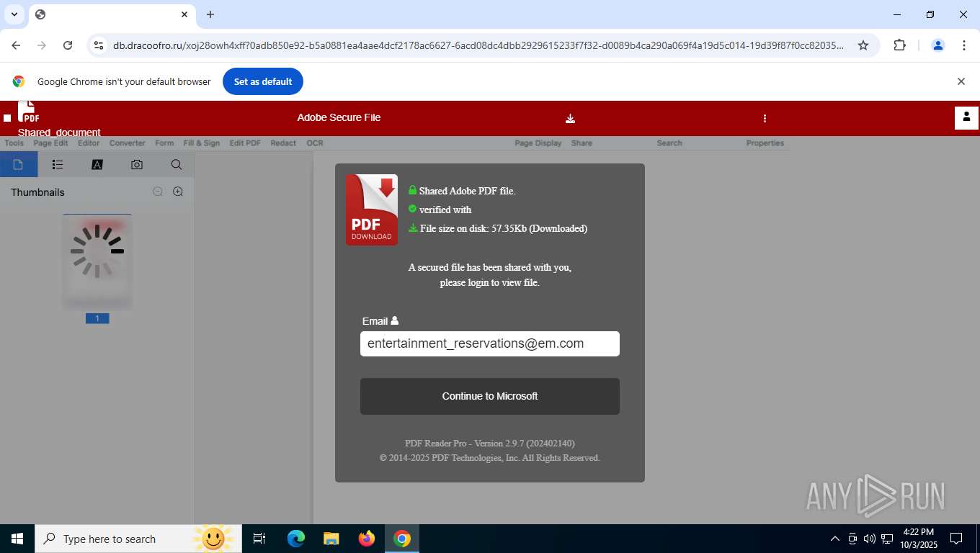980x553 pixels.
Task: Open the Form menu
Action: click(x=164, y=143)
